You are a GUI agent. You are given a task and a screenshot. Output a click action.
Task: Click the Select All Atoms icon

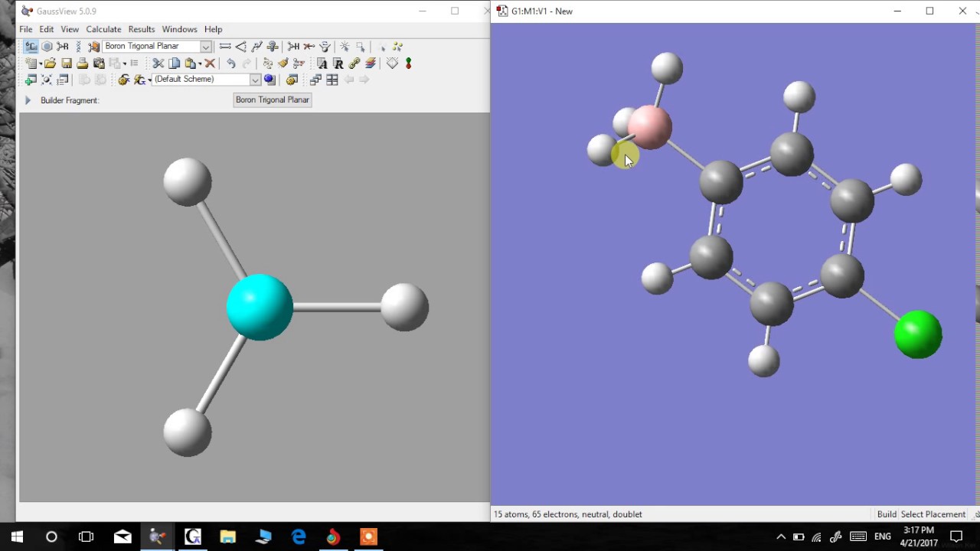[x=397, y=47]
